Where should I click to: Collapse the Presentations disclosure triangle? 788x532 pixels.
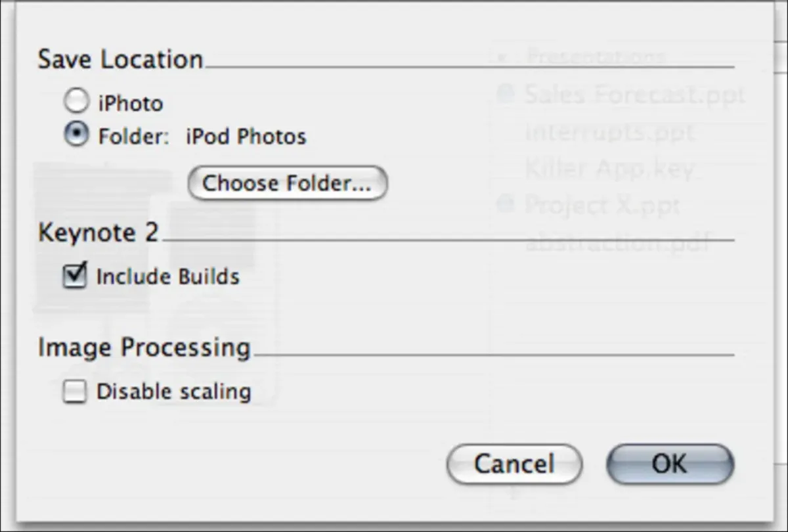point(502,58)
